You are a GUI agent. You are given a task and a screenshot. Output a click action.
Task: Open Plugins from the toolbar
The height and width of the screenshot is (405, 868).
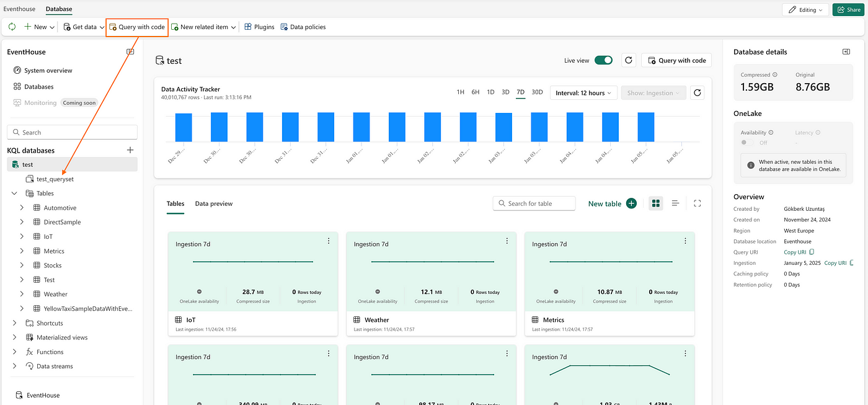259,27
